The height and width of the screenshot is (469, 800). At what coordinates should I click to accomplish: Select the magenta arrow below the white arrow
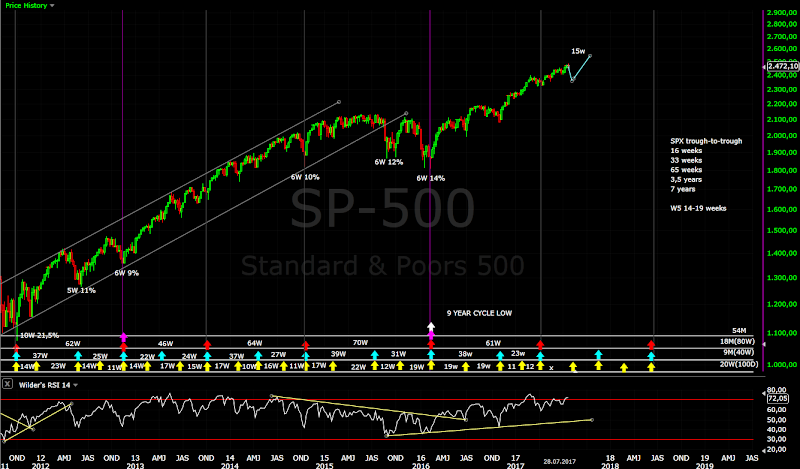431,335
